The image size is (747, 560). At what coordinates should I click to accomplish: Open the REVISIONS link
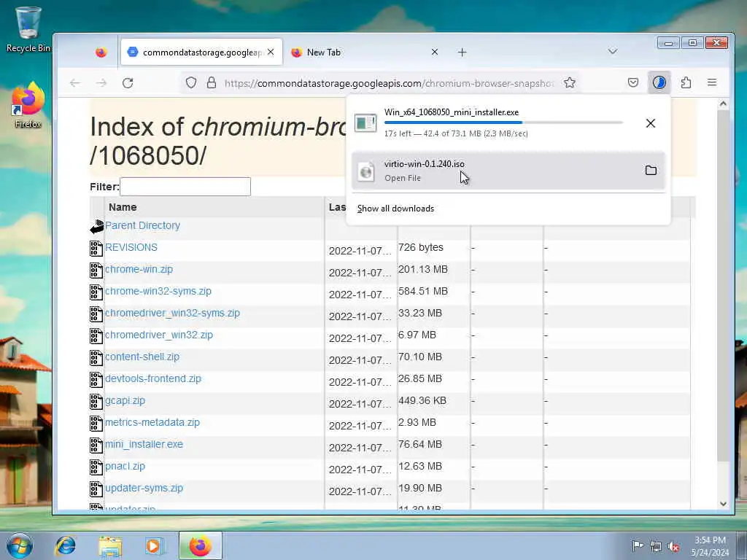(x=131, y=247)
